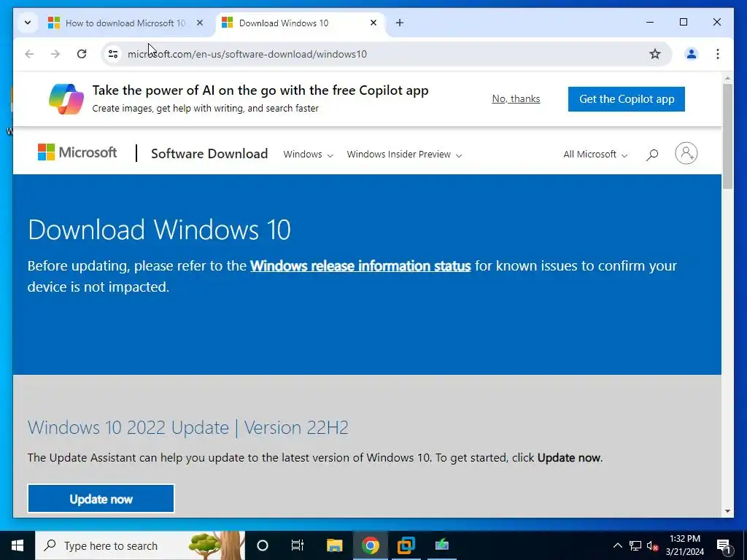Select the 'Download Windows 10' page heading
This screenshot has height=560, width=747.
click(159, 230)
